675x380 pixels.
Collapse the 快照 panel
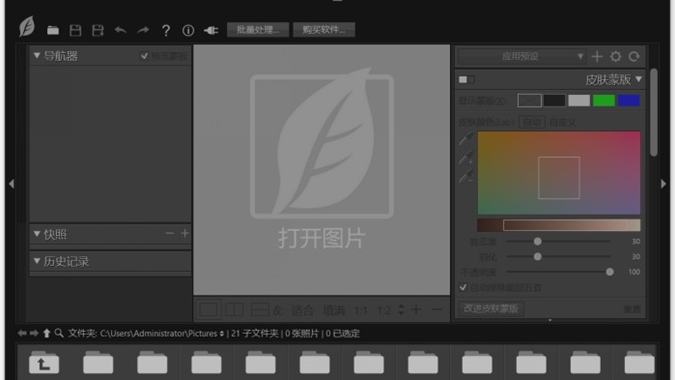[37, 234]
